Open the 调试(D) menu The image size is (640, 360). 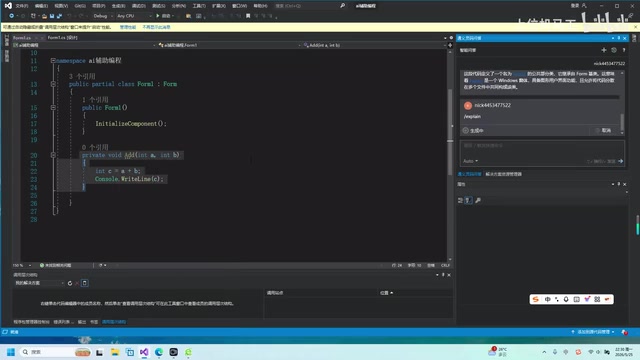(x=138, y=6)
